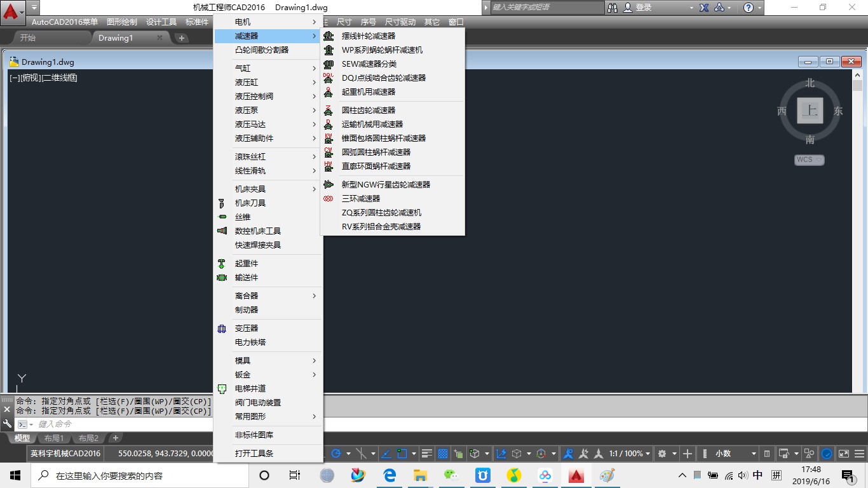The height and width of the screenshot is (488, 868).
Task: Click the 起重件 icon
Action: pos(222,264)
